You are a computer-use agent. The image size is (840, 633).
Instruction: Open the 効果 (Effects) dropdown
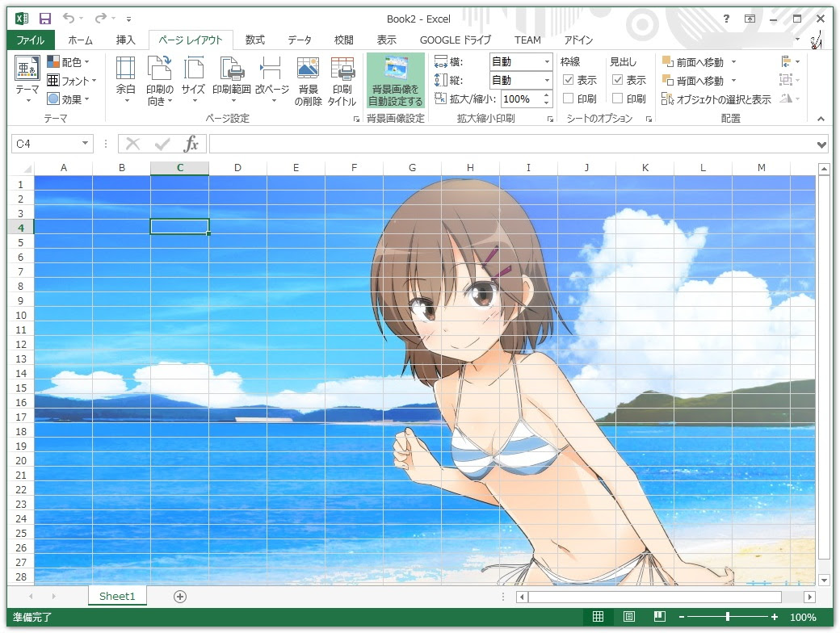point(68,99)
